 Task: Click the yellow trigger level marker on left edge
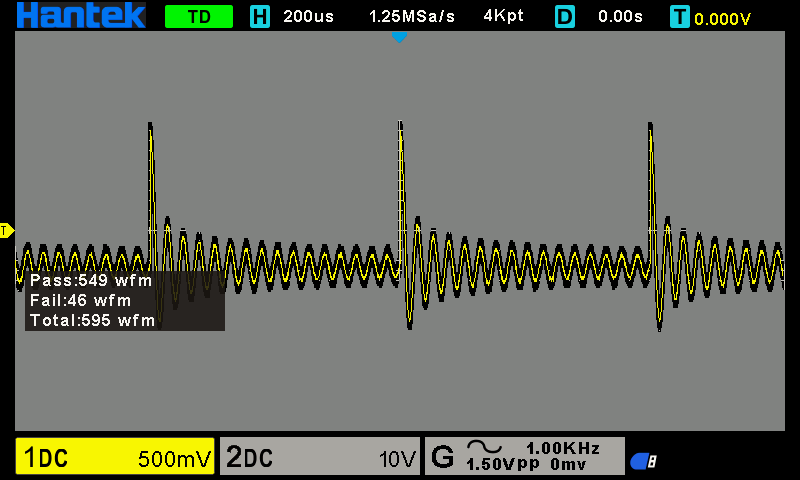[x=7, y=231]
